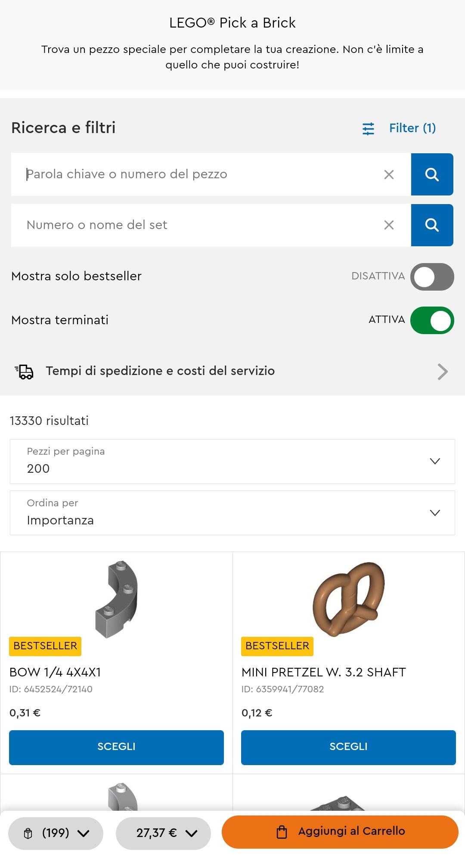The image size is (465, 868).
Task: Open Tempi di spedizione e costi del servizio
Action: (232, 371)
